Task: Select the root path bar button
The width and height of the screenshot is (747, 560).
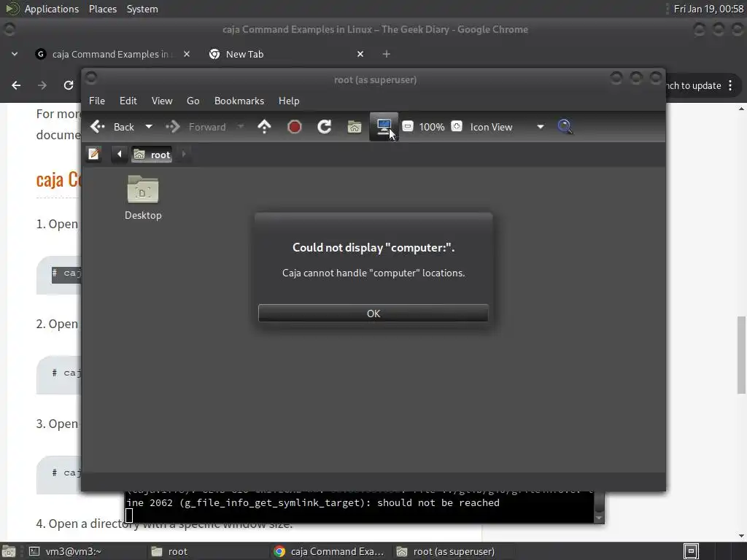Action: [x=152, y=155]
